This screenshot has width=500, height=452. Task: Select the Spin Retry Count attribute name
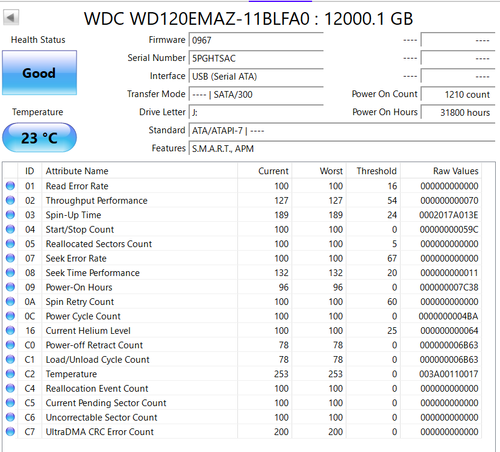pyautogui.click(x=80, y=302)
